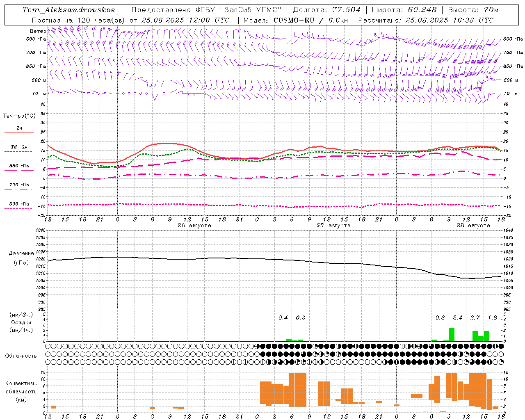The width and height of the screenshot is (525, 420).
Task: Click the left 10 м wind level label
Action: click(39, 94)
